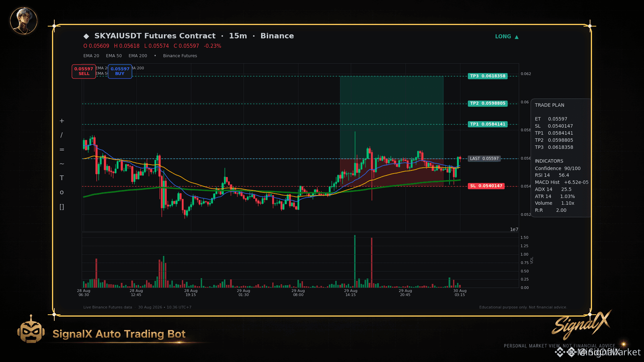Click the 1.50 volume axis label
Image resolution: width=644 pixels, height=362 pixels.
click(525, 238)
